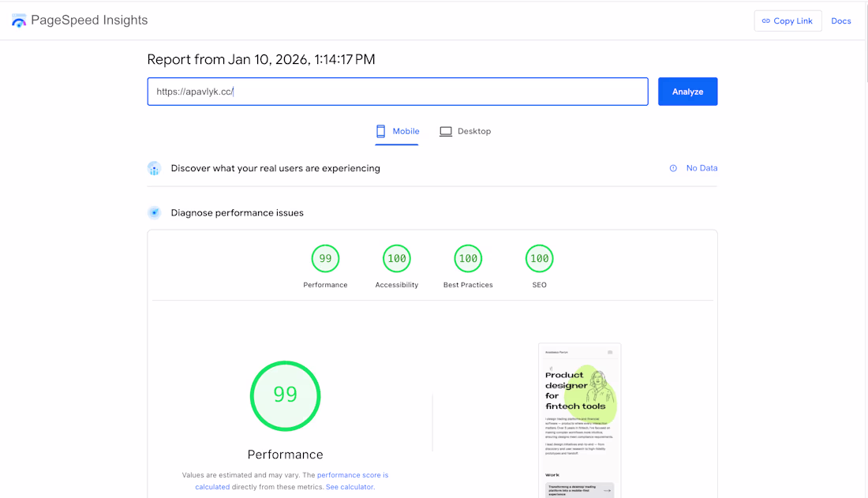868x498 pixels.
Task: Click the Copy Link button
Action: point(788,21)
